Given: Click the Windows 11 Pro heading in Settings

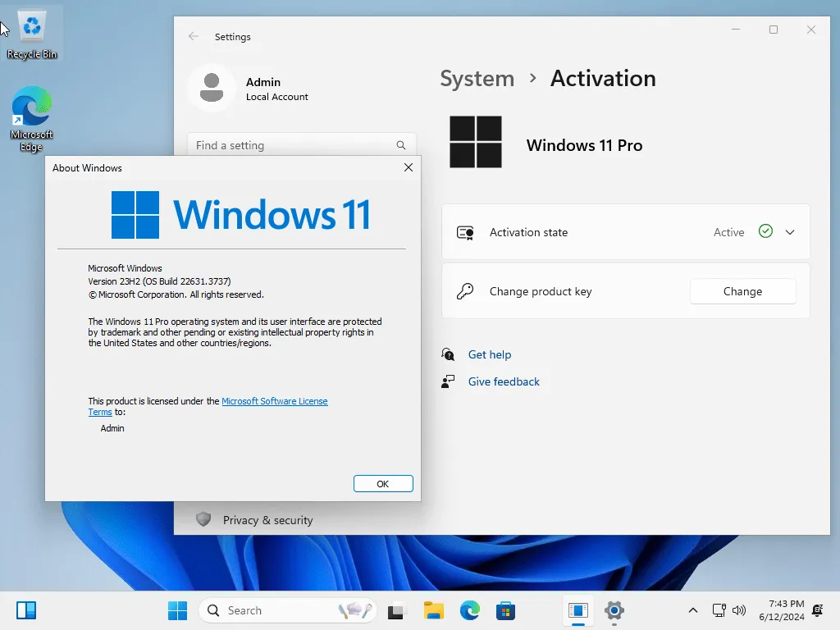Looking at the screenshot, I should coord(584,145).
